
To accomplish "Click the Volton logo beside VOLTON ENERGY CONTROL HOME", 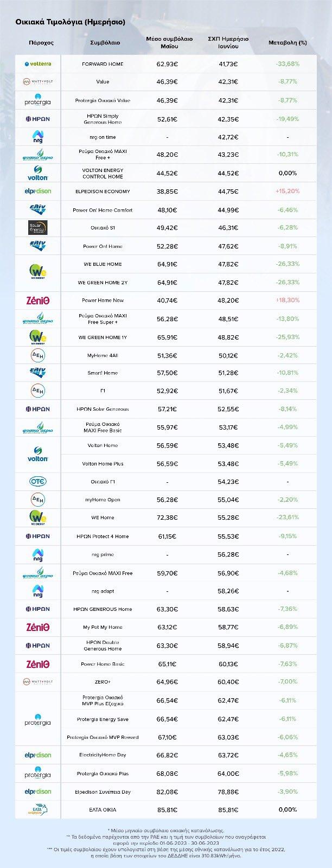I will (x=38, y=173).
